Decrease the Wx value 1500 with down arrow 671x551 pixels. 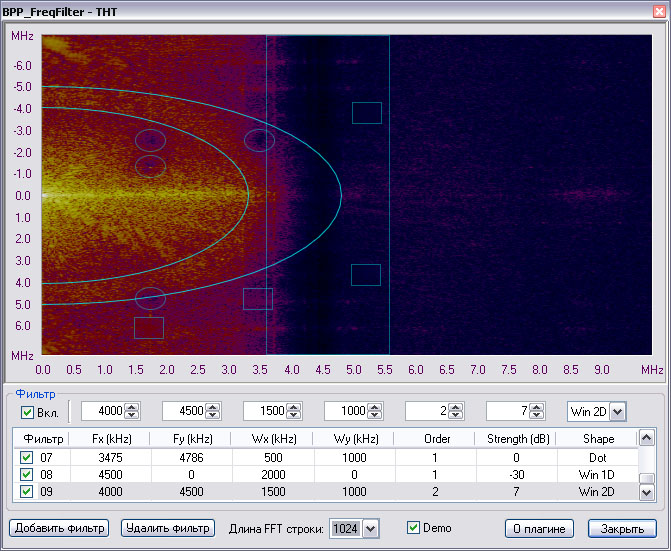tap(294, 415)
